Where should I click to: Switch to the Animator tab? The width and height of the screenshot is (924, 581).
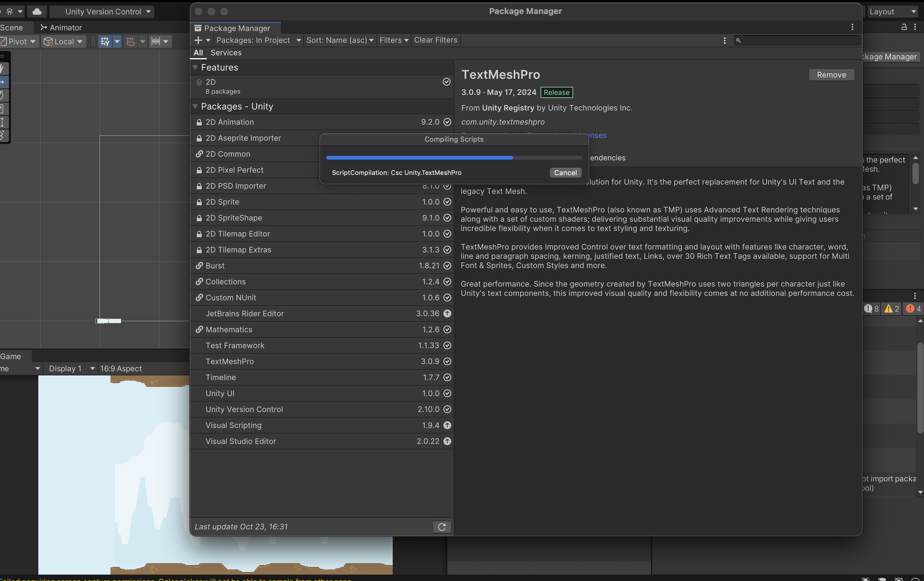[61, 28]
